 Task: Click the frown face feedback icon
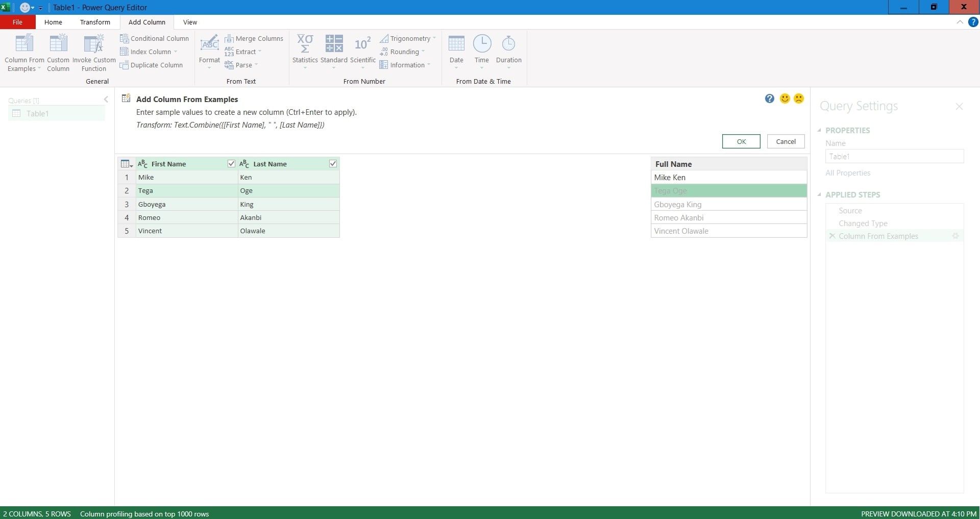[x=799, y=98]
